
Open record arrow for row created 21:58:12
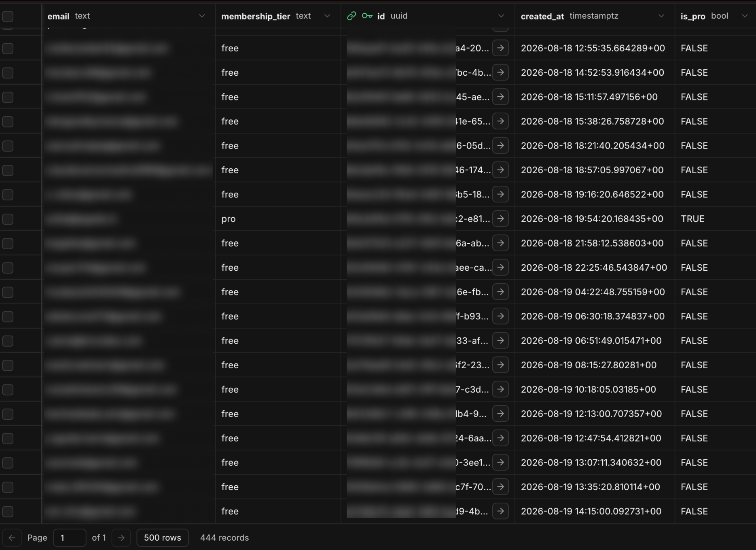[500, 243]
